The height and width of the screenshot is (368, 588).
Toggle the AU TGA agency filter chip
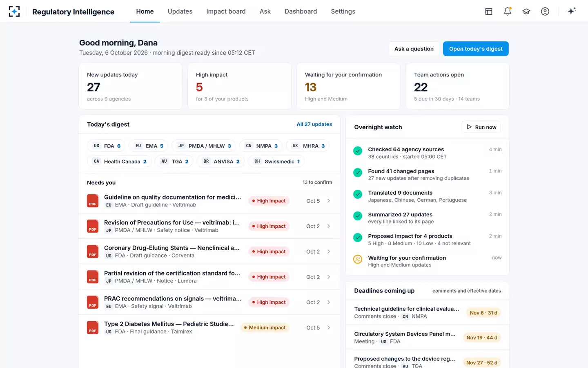(175, 162)
